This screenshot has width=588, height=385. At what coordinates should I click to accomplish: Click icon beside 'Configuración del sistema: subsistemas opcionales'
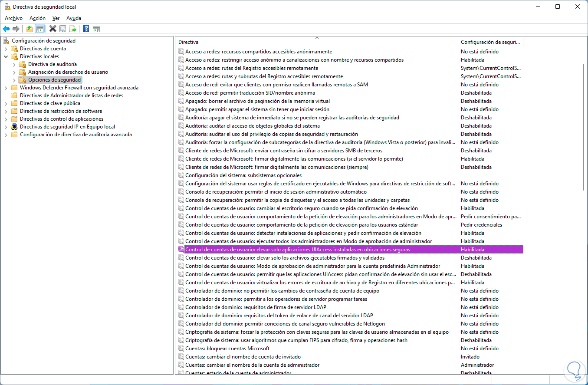181,175
